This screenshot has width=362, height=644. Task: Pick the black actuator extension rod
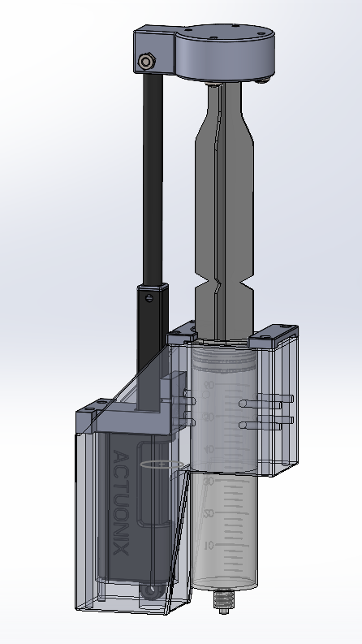153,179
